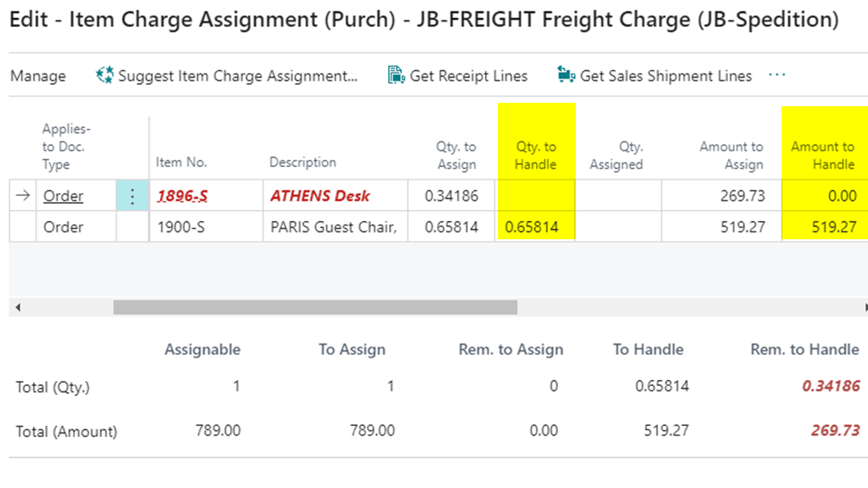Show more actions via ellipsis

[x=777, y=75]
